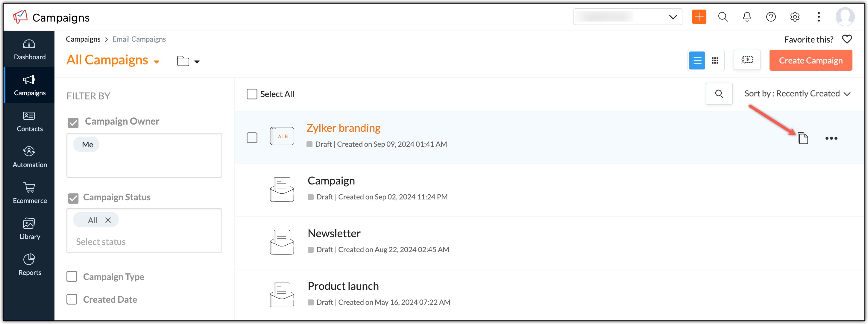Click the heart to favorite this page

tap(846, 39)
